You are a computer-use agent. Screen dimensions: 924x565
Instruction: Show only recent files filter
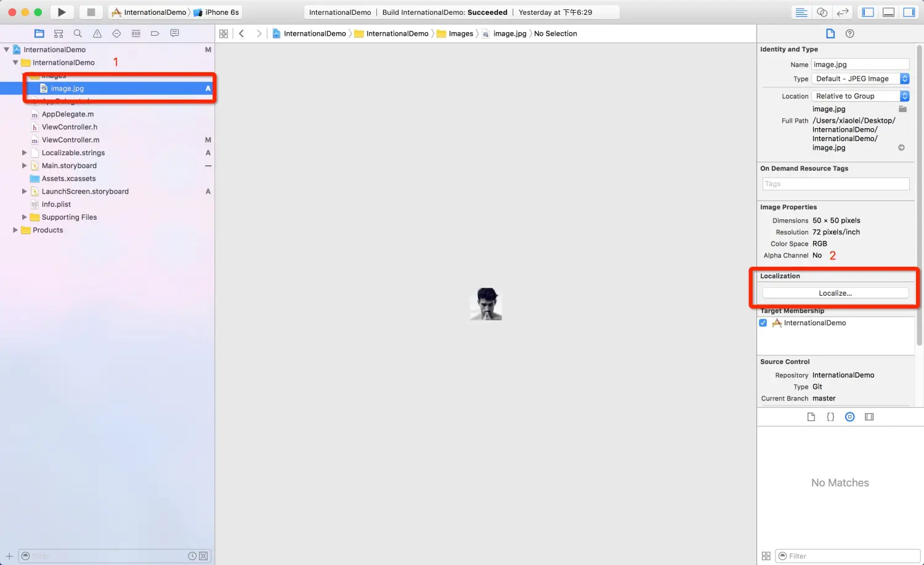point(192,556)
